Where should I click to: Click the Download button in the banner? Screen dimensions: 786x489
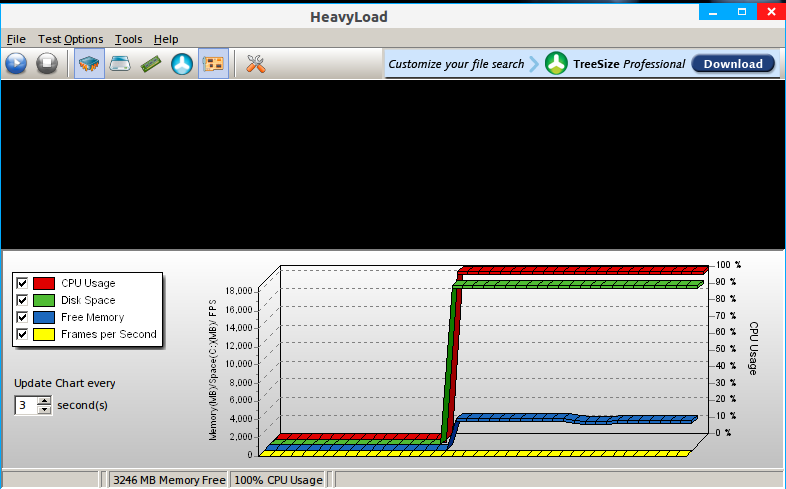click(x=733, y=64)
